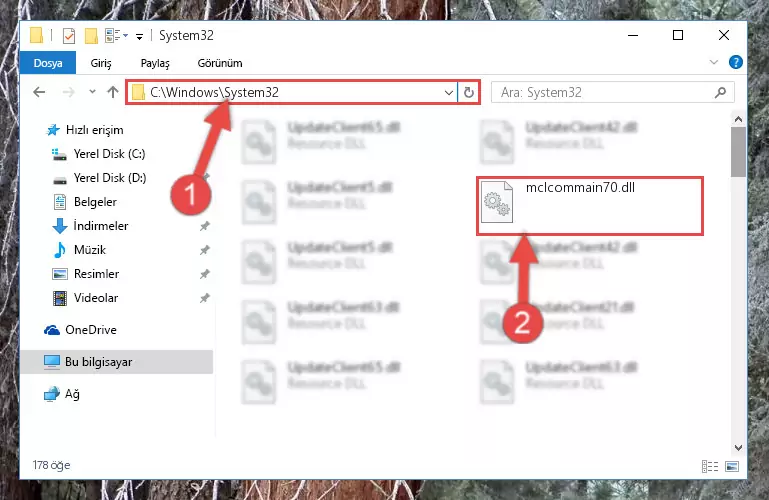Expand the ribbon with the chevron
Image resolution: width=769 pixels, height=500 pixels.
tap(714, 62)
